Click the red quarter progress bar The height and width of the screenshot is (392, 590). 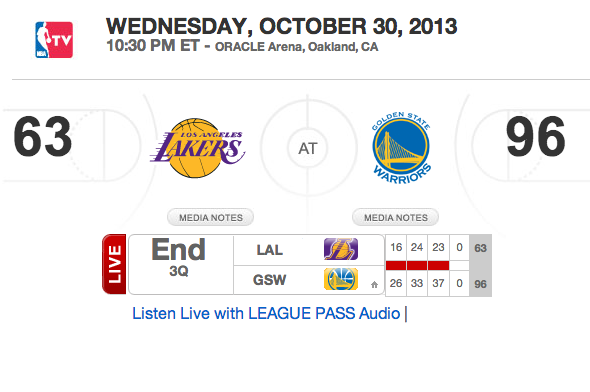point(418,266)
